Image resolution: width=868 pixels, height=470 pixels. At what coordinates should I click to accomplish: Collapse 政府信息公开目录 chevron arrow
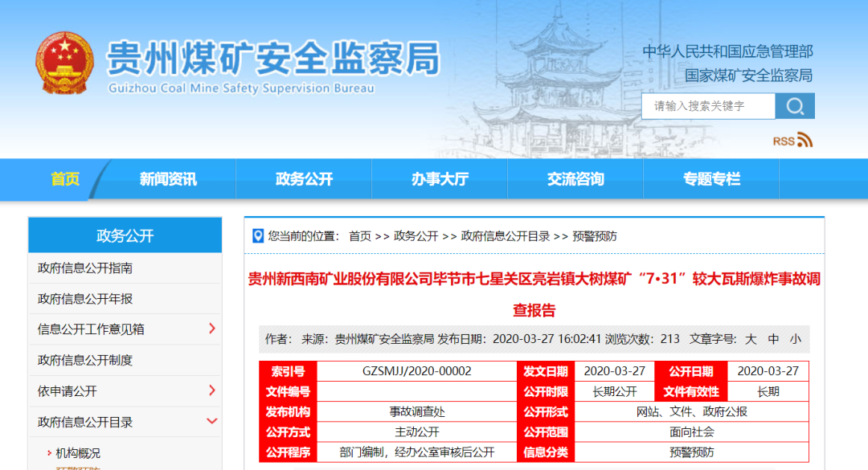coord(211,421)
